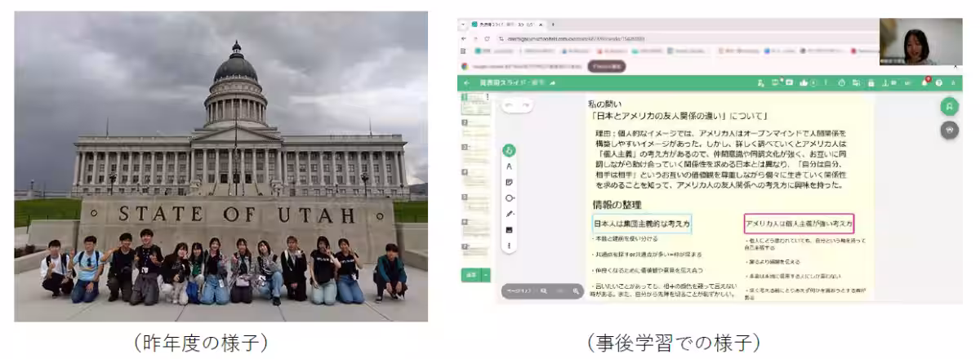Image resolution: width=980 pixels, height=359 pixels.
Task: Click the browser reload button
Action: pyautogui.click(x=488, y=38)
